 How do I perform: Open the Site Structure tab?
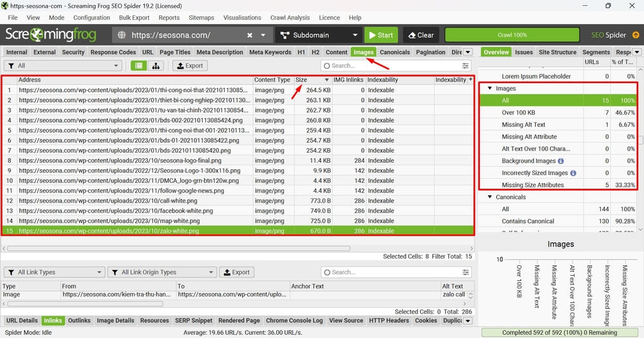[x=557, y=52]
